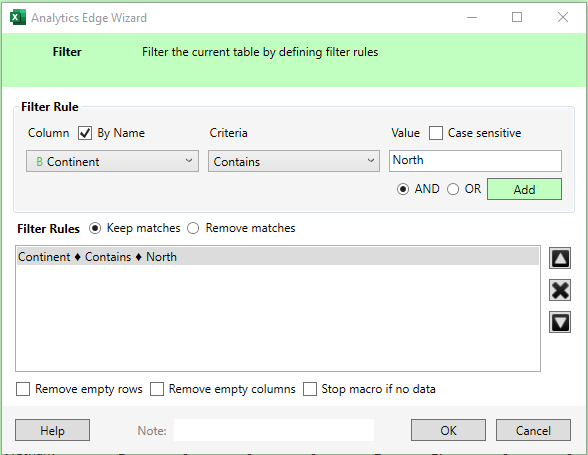Screen dimensions: 588x455
Task: Enable Case sensitive matching
Action: point(436,133)
